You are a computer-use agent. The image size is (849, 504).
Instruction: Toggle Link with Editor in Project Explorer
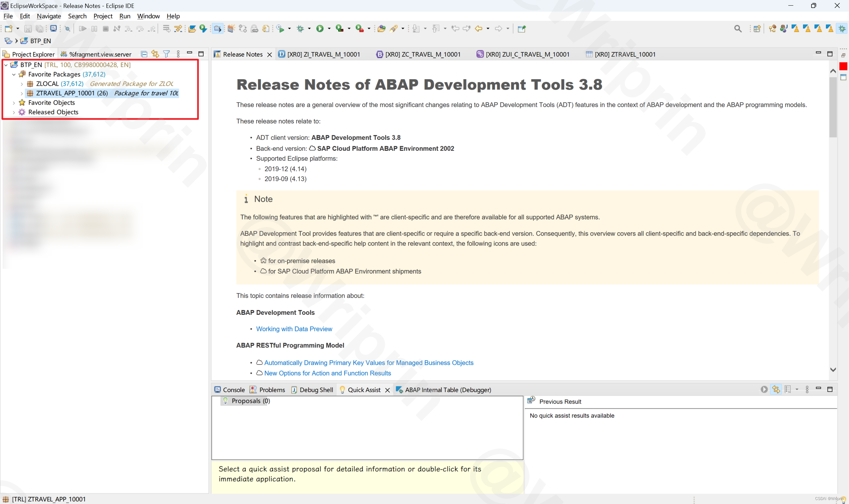(155, 54)
